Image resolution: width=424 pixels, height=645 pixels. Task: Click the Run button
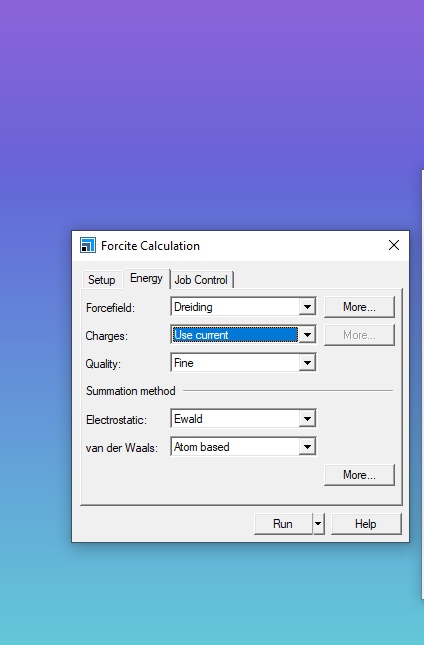[283, 524]
